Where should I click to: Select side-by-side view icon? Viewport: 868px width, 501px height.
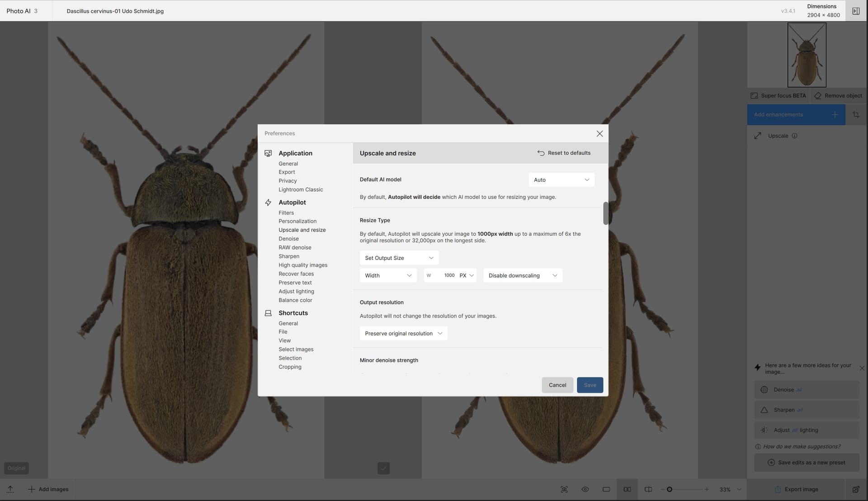coord(627,489)
